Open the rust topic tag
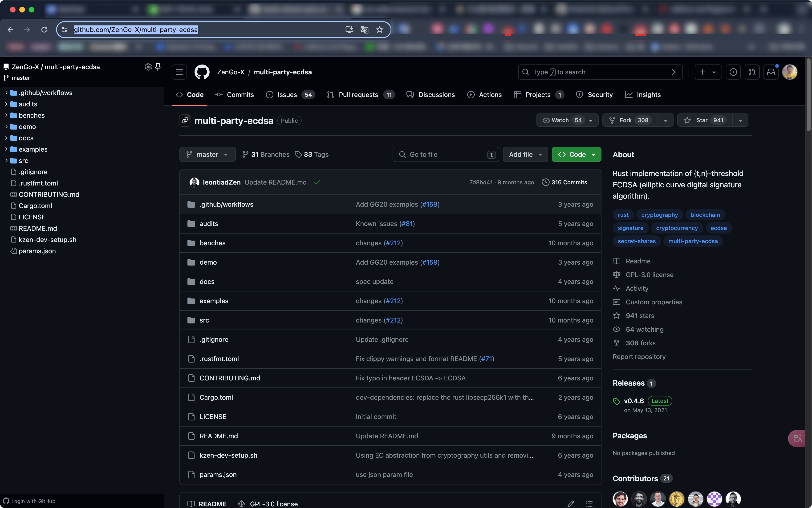 [x=623, y=215]
